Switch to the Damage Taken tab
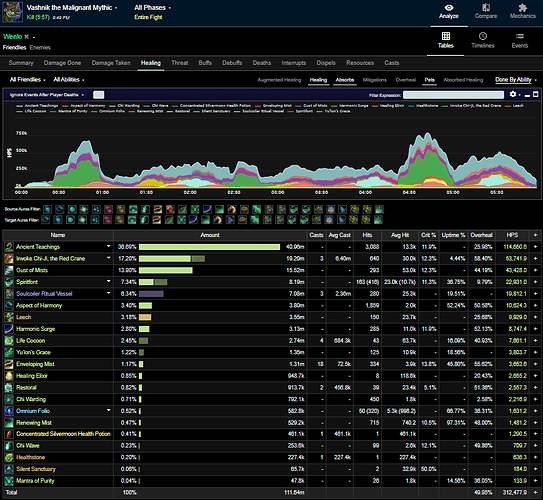This screenshot has width=543, height=500. click(111, 63)
